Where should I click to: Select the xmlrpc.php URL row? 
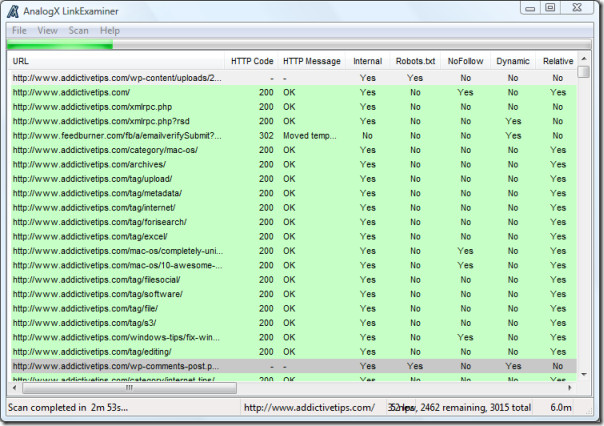point(293,107)
